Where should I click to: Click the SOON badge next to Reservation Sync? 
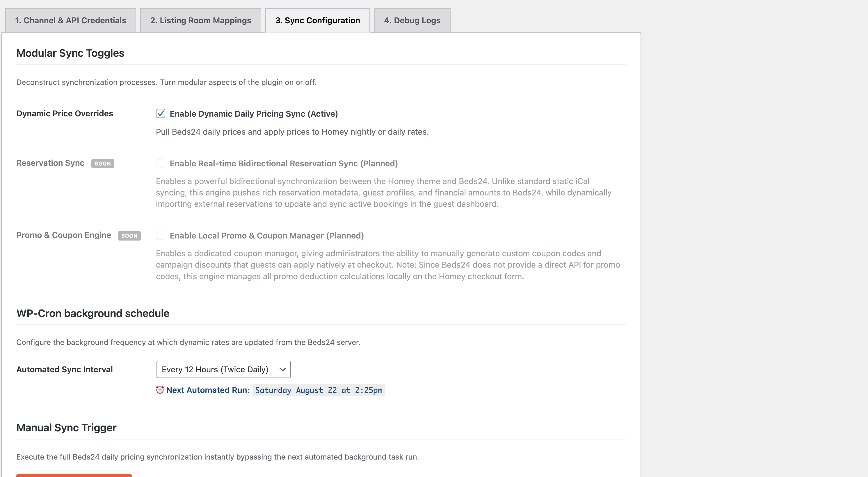click(x=103, y=163)
